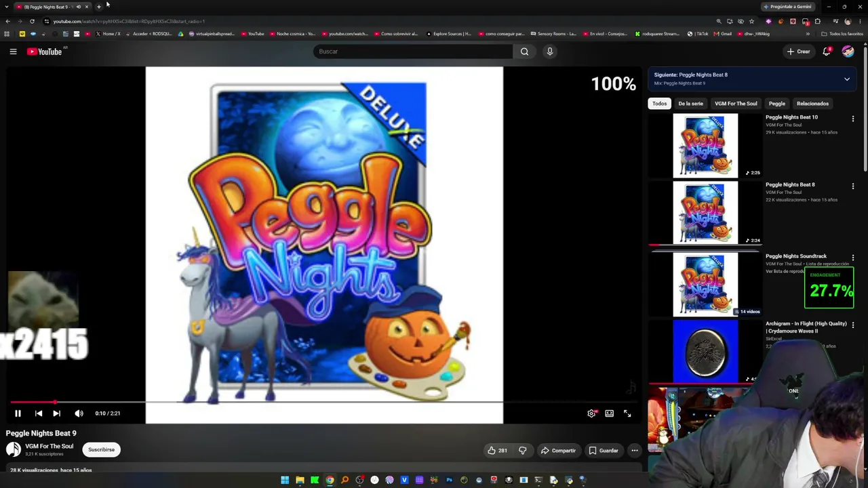The width and height of the screenshot is (868, 488).
Task: Mute the video player volume
Action: [x=79, y=413]
